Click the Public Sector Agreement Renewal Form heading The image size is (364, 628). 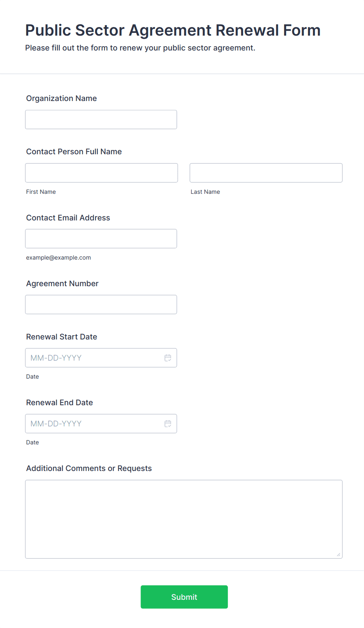173,30
